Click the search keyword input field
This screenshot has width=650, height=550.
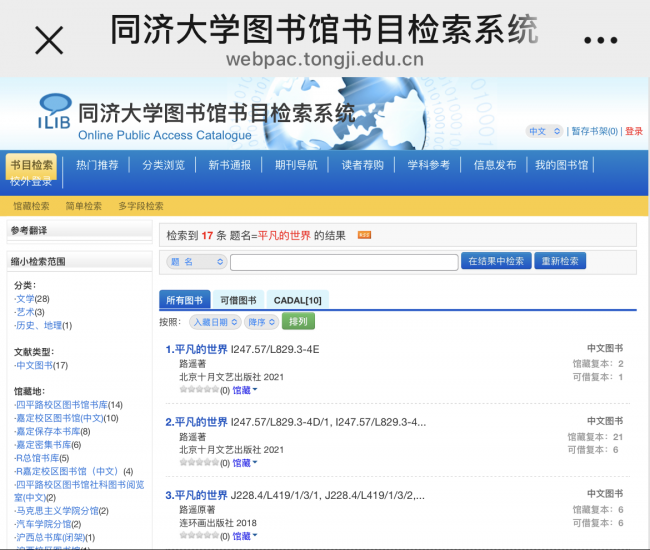tap(344, 262)
